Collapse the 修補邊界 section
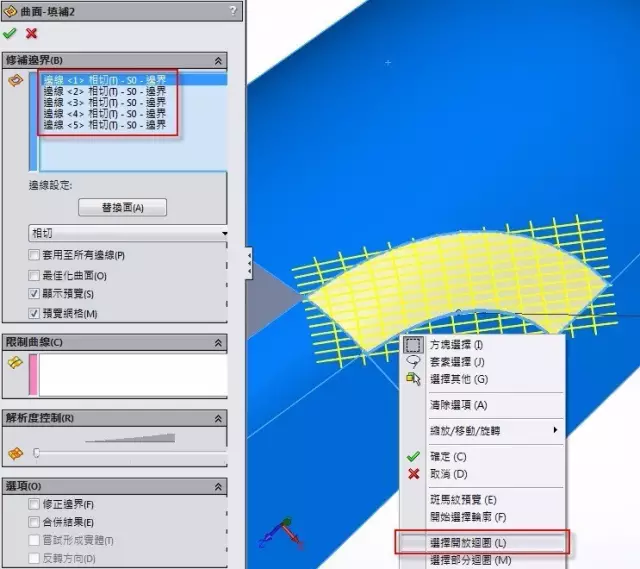 [x=218, y=61]
